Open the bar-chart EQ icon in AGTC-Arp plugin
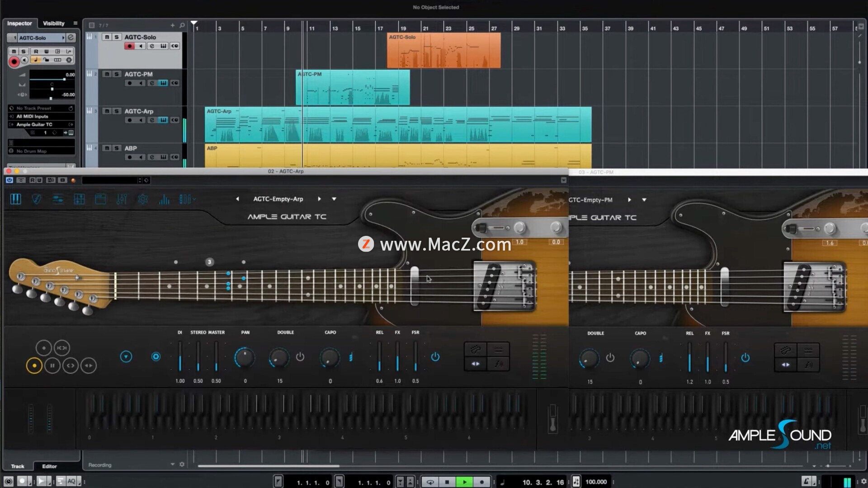The image size is (868, 488). click(164, 199)
